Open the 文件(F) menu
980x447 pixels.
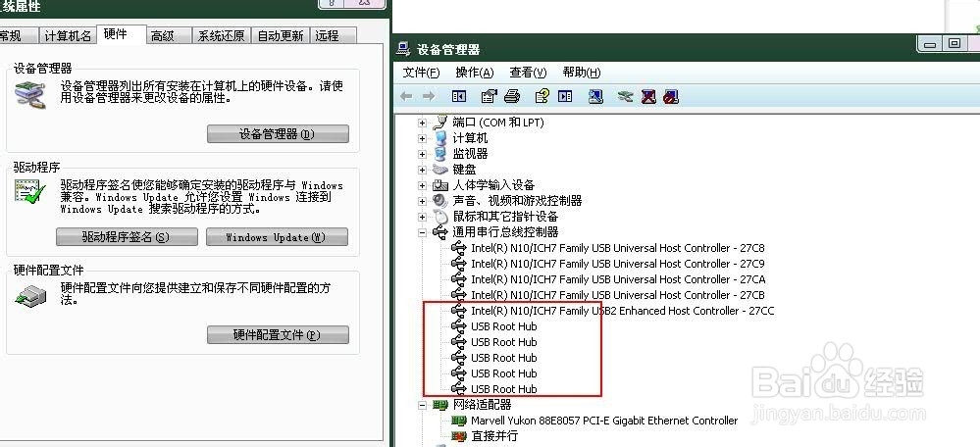pyautogui.click(x=422, y=73)
